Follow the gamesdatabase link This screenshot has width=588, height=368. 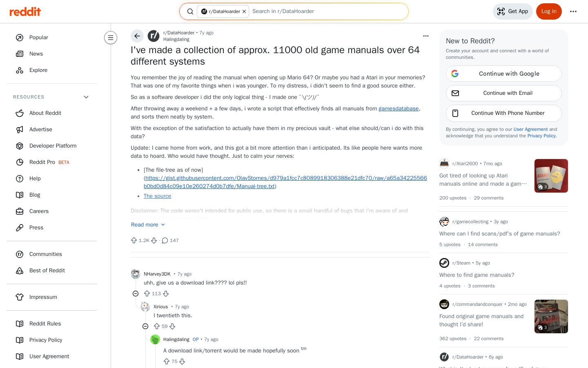[399, 108]
